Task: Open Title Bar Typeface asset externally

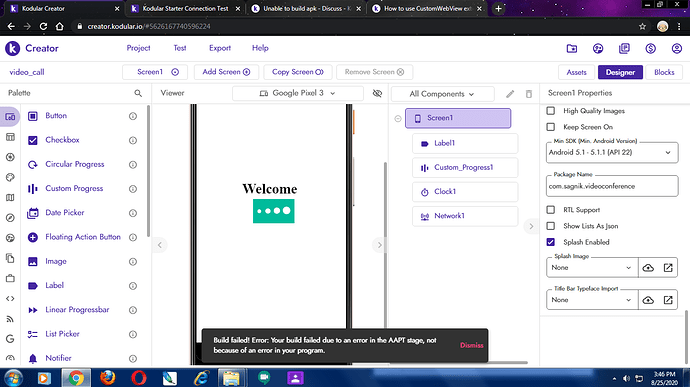Action: point(668,300)
